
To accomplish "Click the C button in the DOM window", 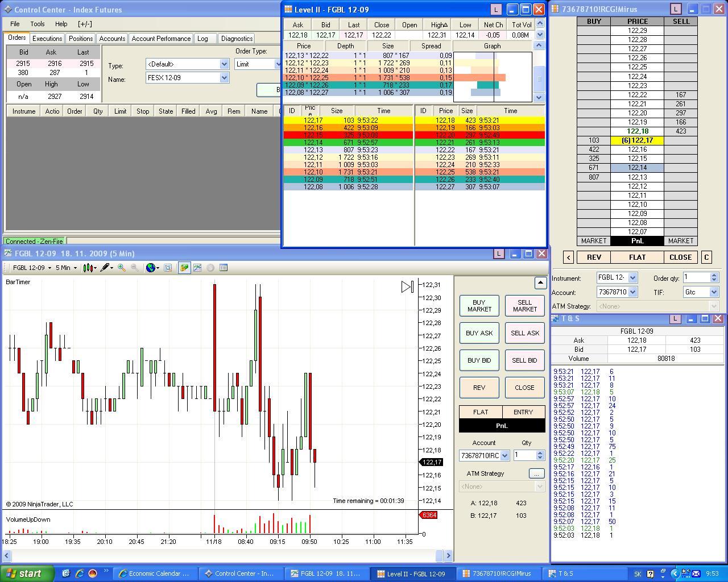I will (x=706, y=257).
